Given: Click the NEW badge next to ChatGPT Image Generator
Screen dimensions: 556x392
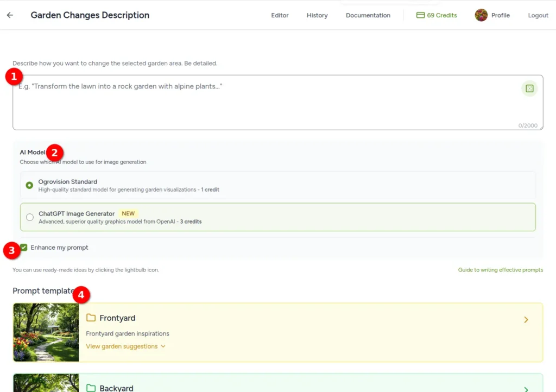Looking at the screenshot, I should [x=128, y=213].
